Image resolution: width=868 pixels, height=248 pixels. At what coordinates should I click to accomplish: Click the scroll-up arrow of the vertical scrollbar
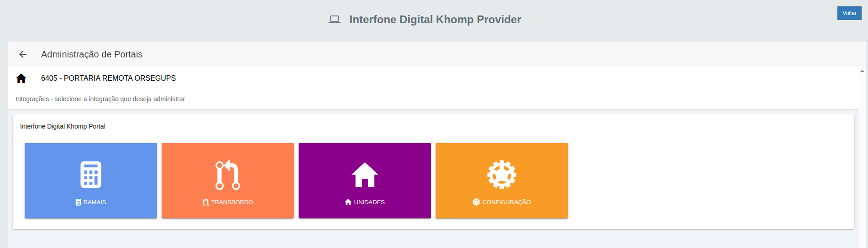point(862,71)
